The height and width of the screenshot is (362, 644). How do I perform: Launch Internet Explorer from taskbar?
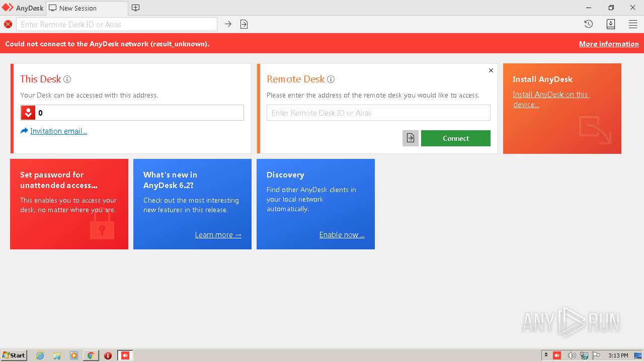tap(40, 355)
